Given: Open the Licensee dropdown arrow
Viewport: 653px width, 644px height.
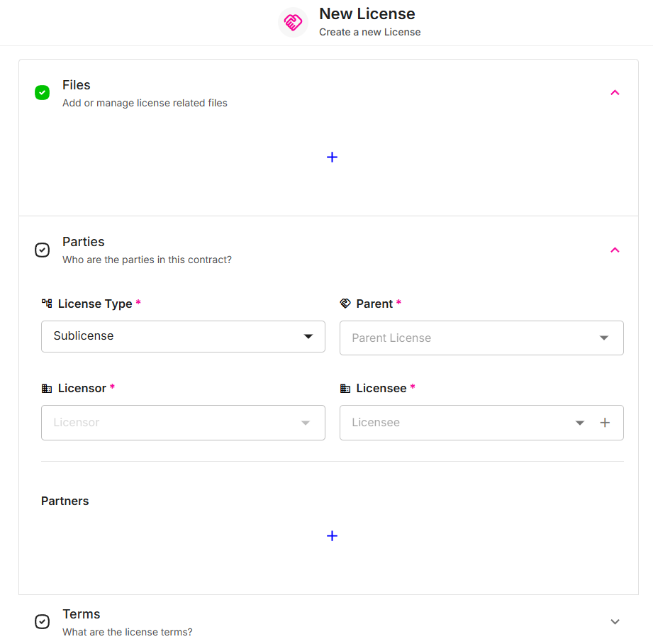Looking at the screenshot, I should coord(580,423).
